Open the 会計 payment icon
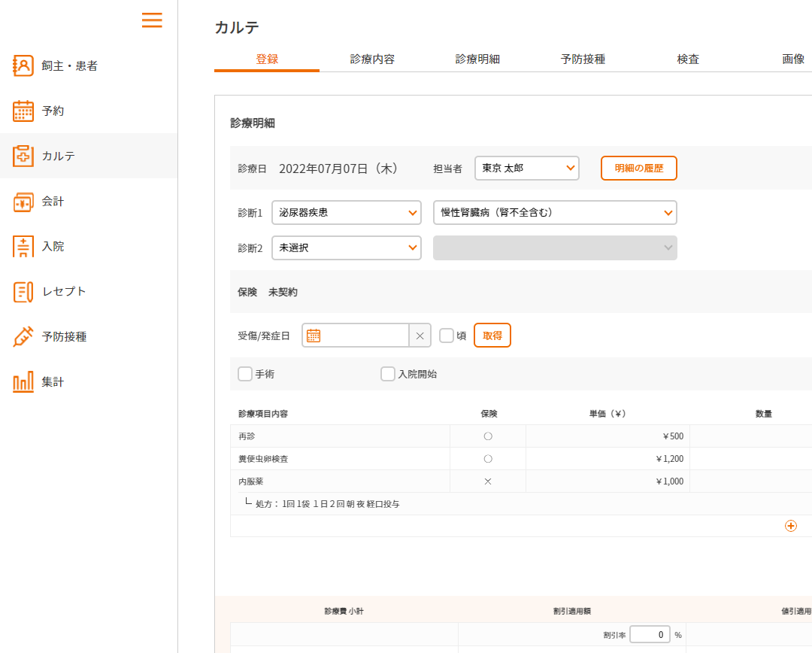Viewport: 812px width, 653px height. (x=23, y=202)
